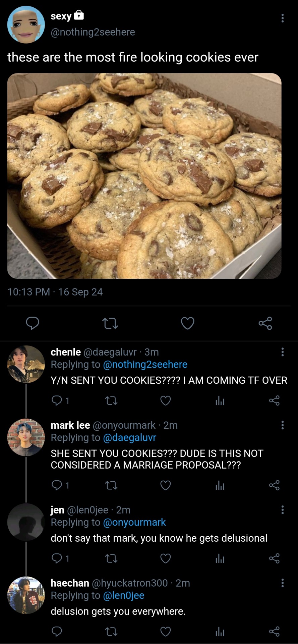Open the @nothing2seehere mention link
Image resolution: width=298 pixels, height=644 pixels.
coord(145,365)
